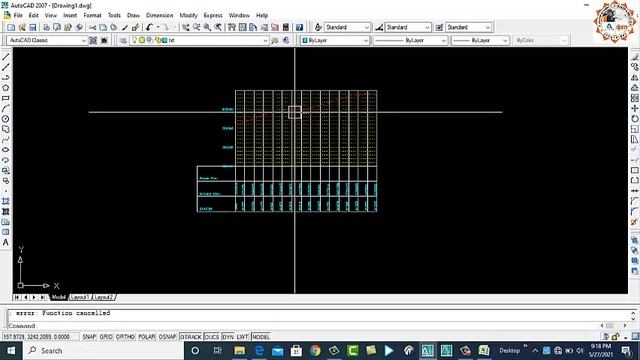
Task: Open the Express menu
Action: pos(213,15)
